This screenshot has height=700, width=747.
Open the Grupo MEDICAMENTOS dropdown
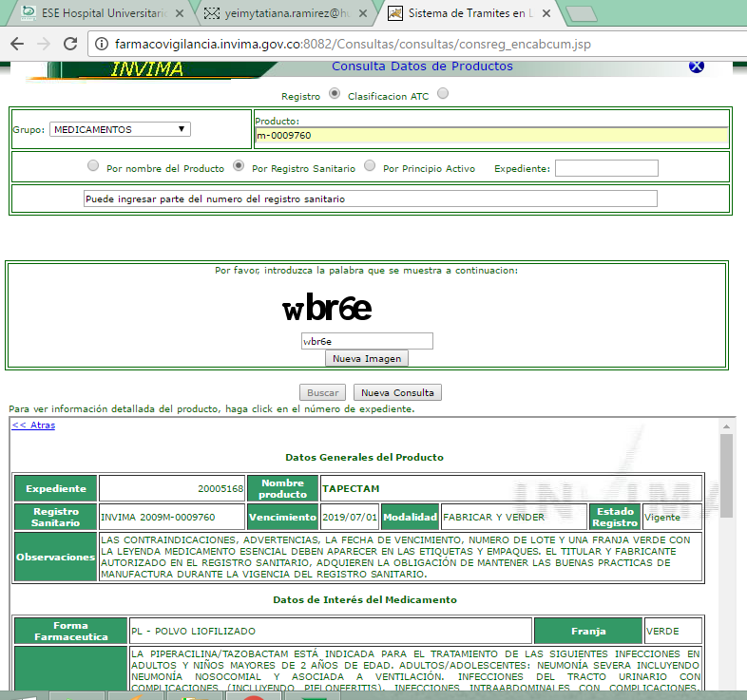tap(120, 129)
